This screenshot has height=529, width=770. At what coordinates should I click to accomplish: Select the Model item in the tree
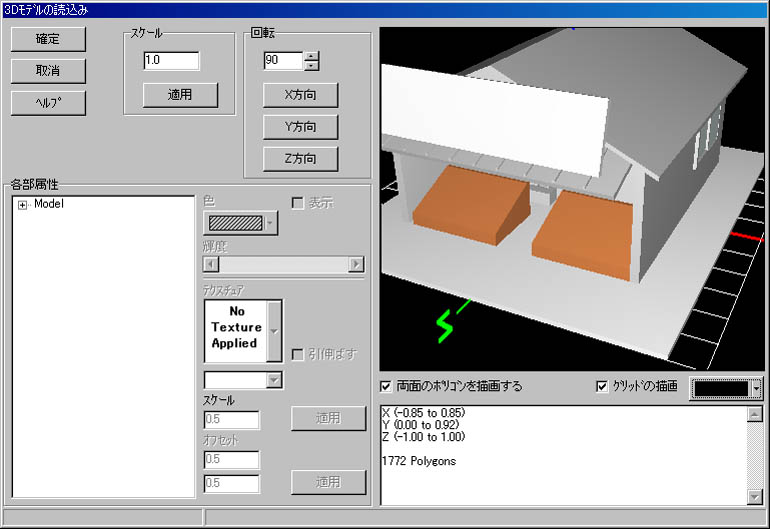pyautogui.click(x=49, y=204)
